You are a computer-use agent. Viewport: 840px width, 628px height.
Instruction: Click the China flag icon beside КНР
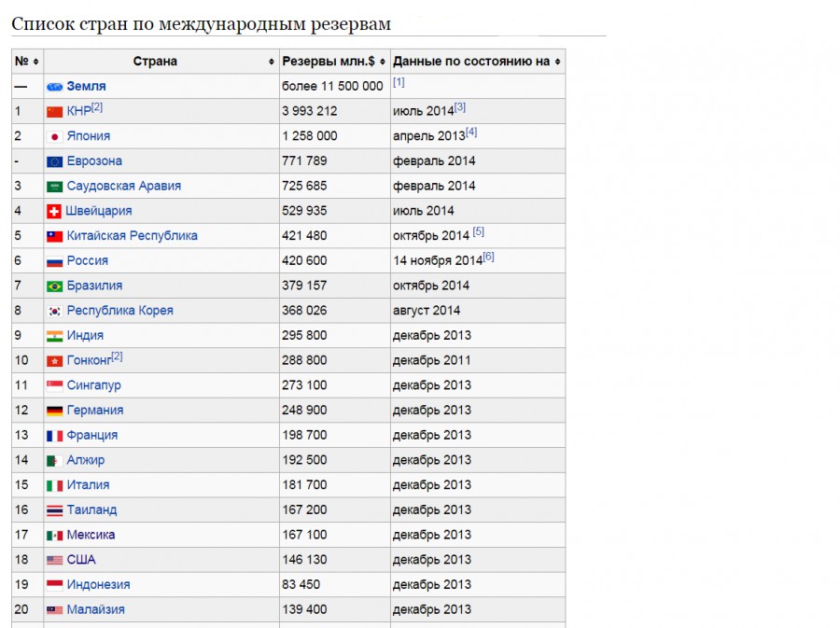55,111
